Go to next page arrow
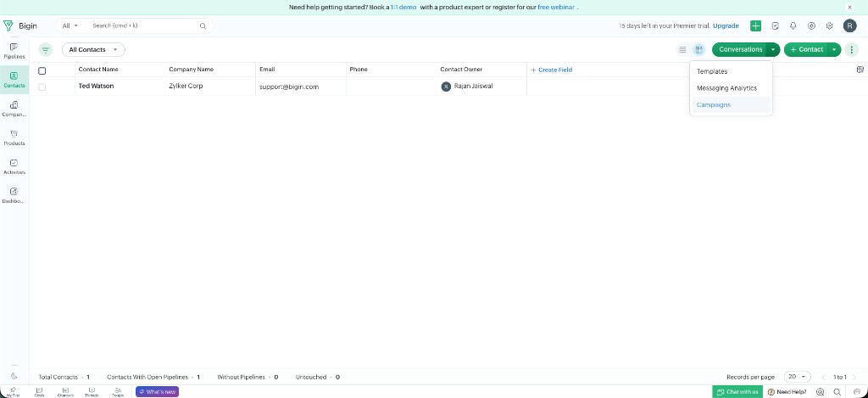Screen dimensions: 868x398 coord(854,377)
